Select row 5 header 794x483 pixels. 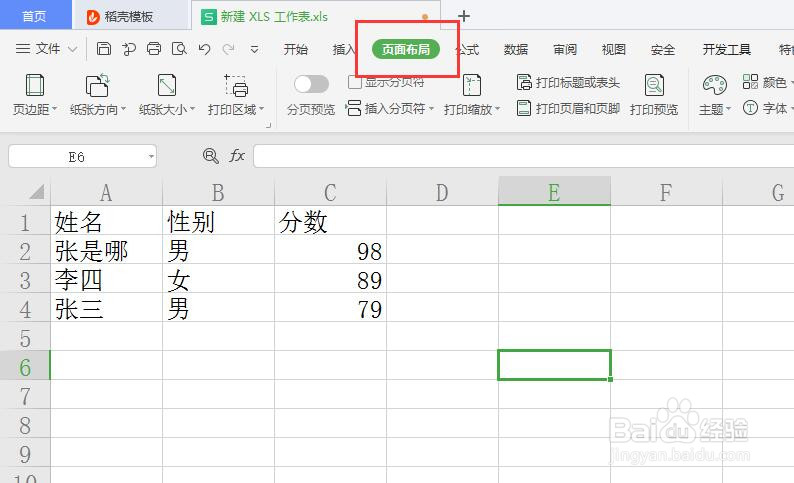(x=25, y=336)
